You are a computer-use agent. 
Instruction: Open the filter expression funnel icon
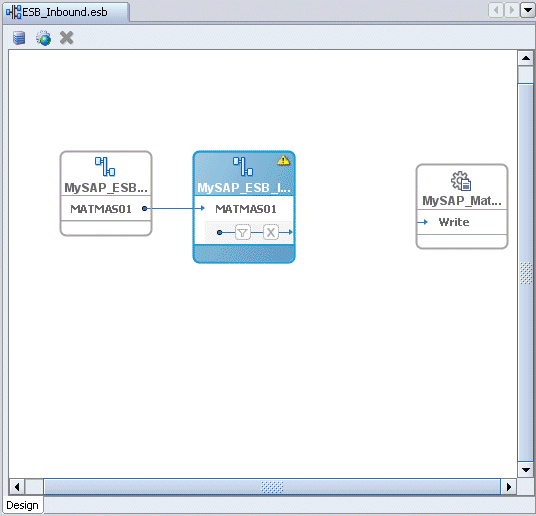[243, 233]
